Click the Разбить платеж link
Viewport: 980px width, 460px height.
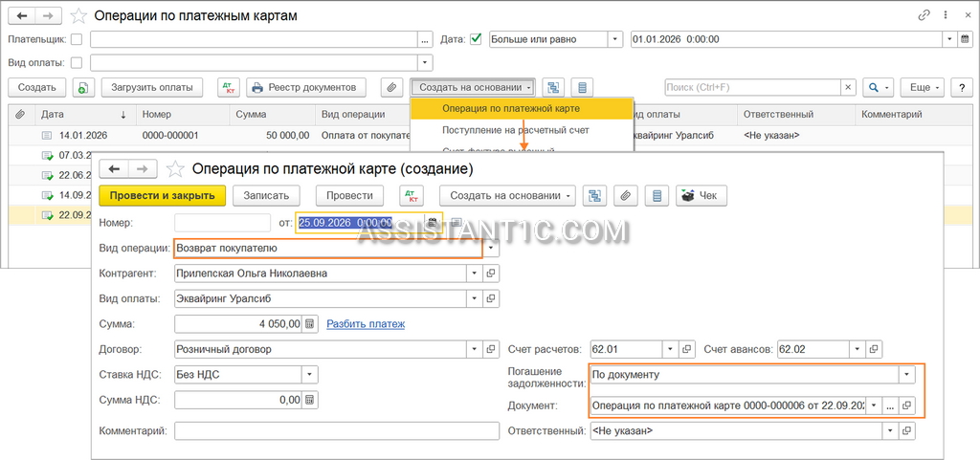coord(366,324)
